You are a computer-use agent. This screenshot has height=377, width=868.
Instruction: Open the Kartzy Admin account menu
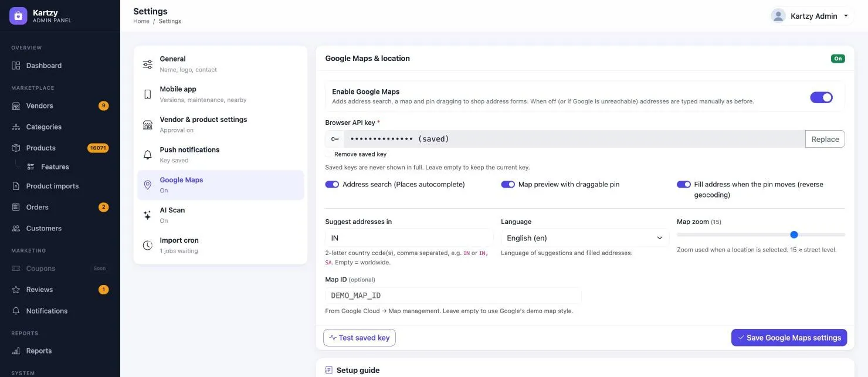pyautogui.click(x=812, y=16)
